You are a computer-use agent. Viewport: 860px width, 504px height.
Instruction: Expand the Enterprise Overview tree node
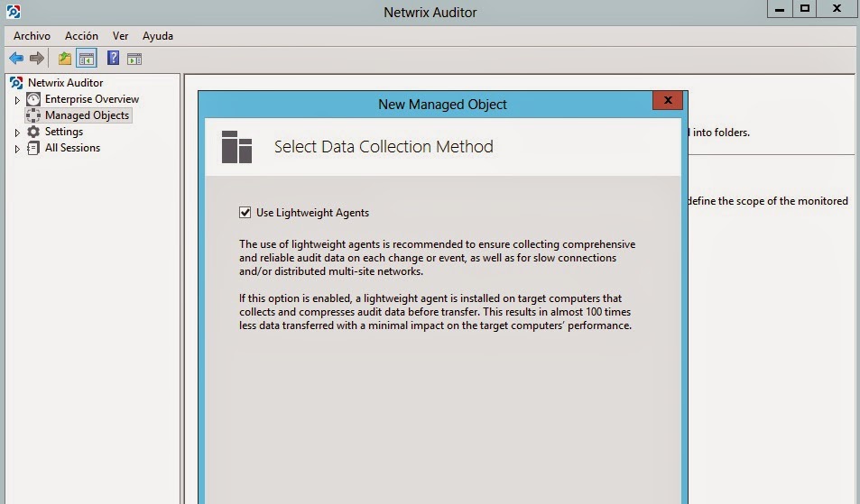[17, 100]
